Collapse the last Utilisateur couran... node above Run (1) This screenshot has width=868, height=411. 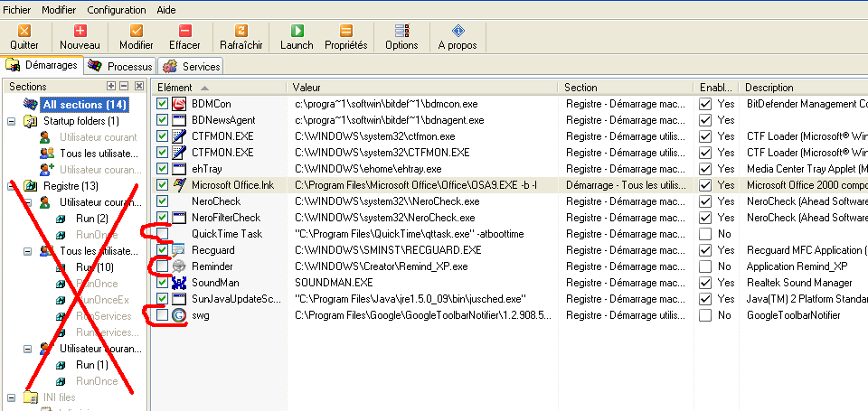[28, 349]
